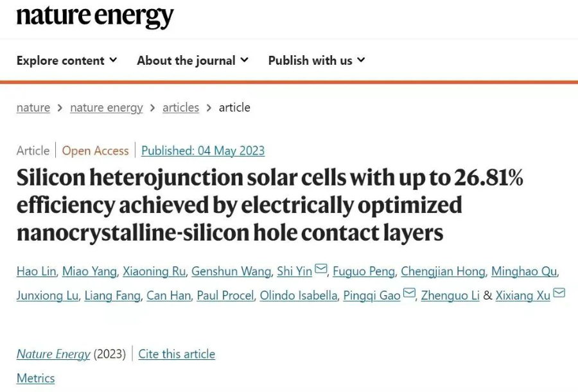Viewport: 578px width, 392px height.
Task: Click the nature energy journal logo
Action: [x=95, y=16]
